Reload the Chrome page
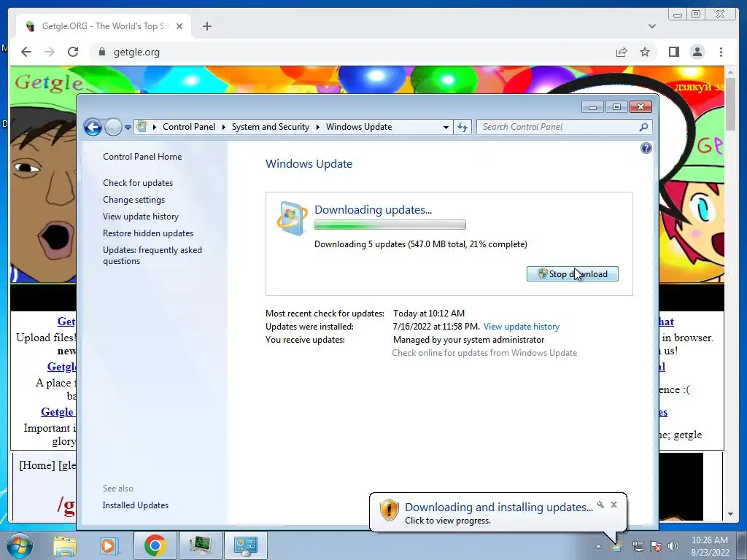The image size is (747, 560). 73,52
